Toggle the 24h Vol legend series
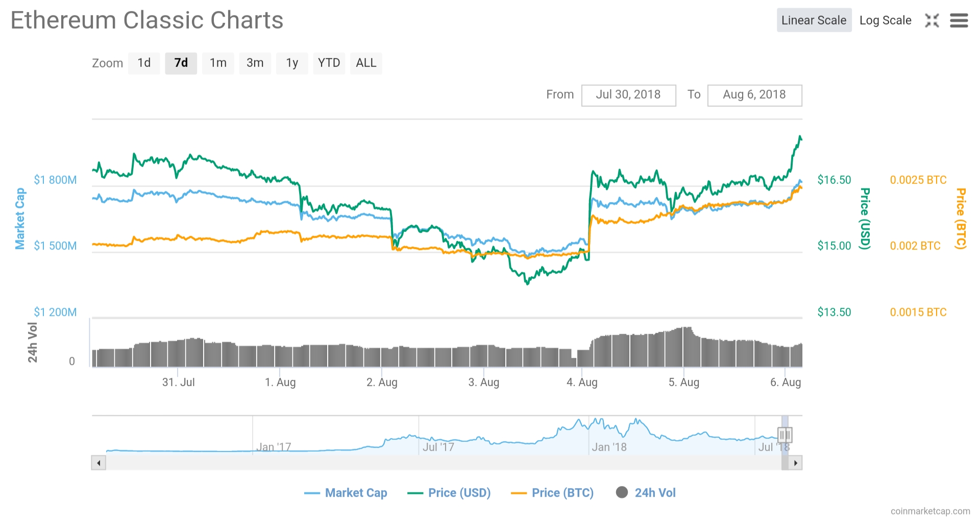This screenshot has height=518, width=980. 646,492
